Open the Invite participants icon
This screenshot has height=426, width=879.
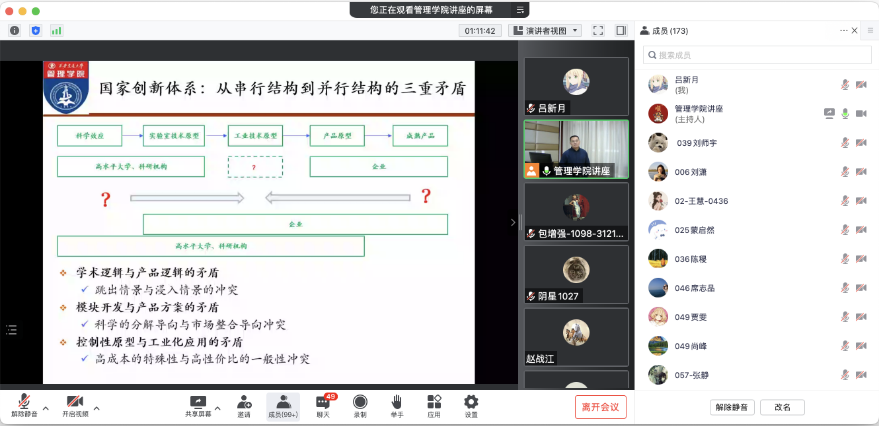click(244, 403)
